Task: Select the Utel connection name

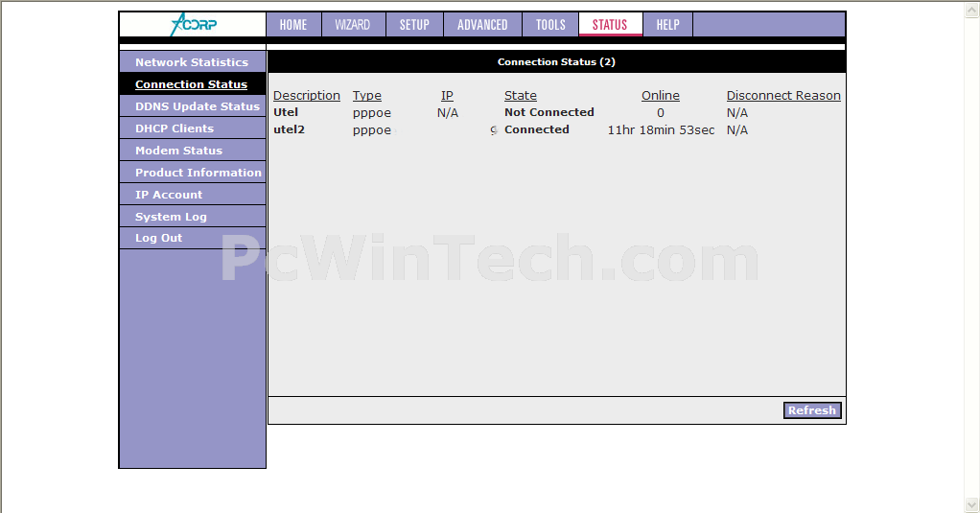Action: click(x=286, y=112)
